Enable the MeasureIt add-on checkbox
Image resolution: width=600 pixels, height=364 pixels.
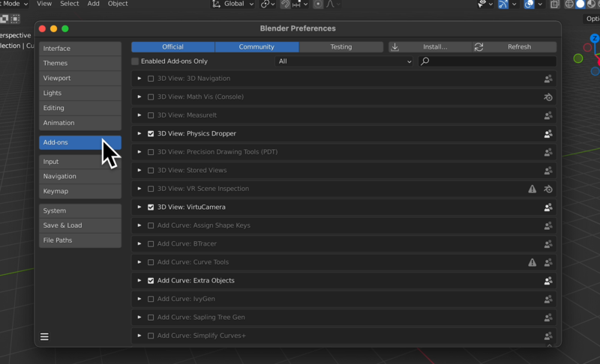[151, 115]
